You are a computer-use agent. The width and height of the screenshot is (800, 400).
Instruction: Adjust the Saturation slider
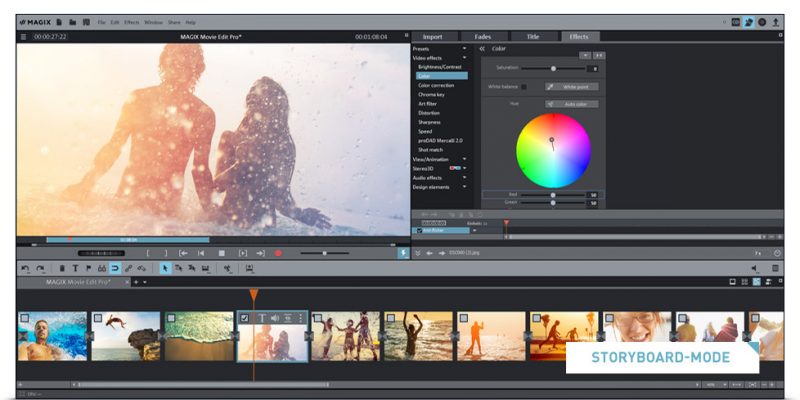[x=554, y=68]
